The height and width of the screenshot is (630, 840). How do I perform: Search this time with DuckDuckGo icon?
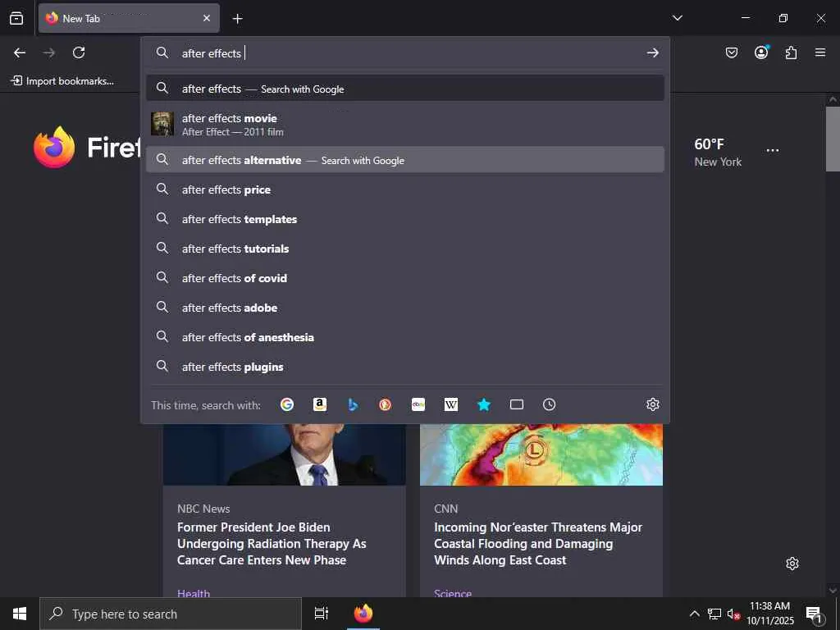point(386,404)
